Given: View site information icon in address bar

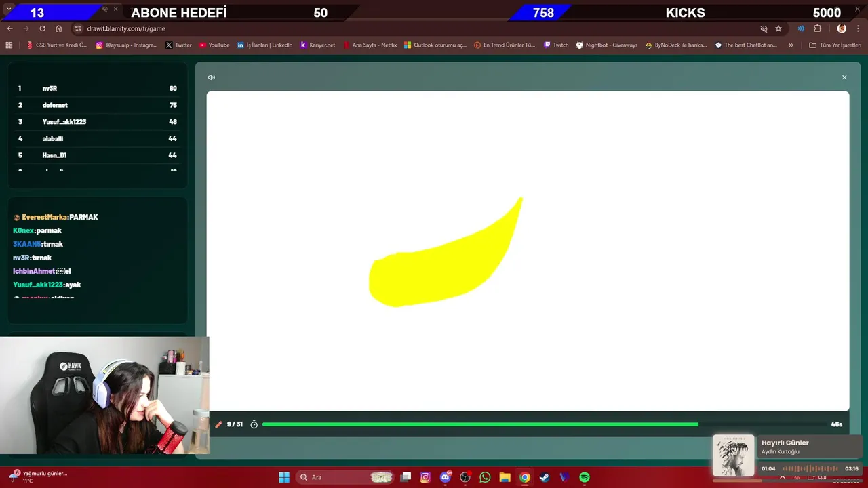Looking at the screenshot, I should pos(78,28).
